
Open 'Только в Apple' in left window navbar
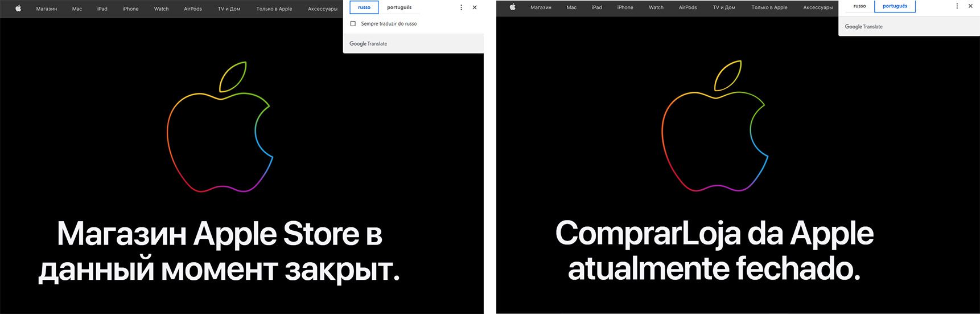[x=274, y=9]
